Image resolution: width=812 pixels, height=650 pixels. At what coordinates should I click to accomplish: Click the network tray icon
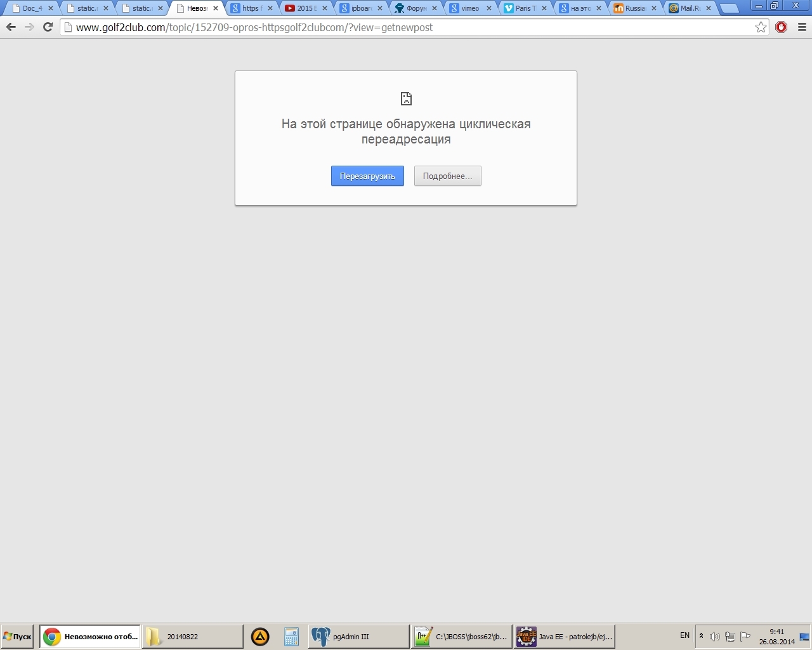(x=730, y=637)
